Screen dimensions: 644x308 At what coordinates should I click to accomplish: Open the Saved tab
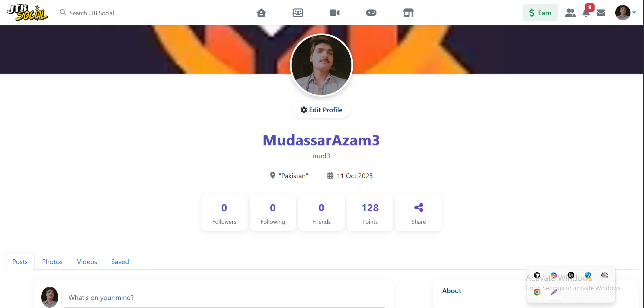coord(120,262)
